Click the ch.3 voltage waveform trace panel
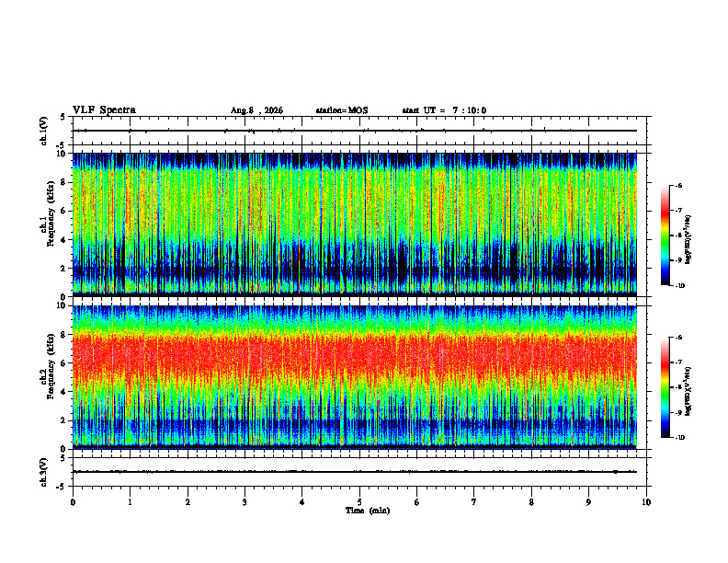 click(359, 472)
